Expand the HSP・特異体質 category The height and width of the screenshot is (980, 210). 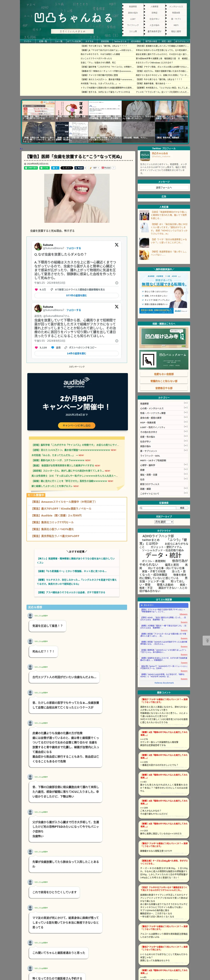[x=186, y=422]
